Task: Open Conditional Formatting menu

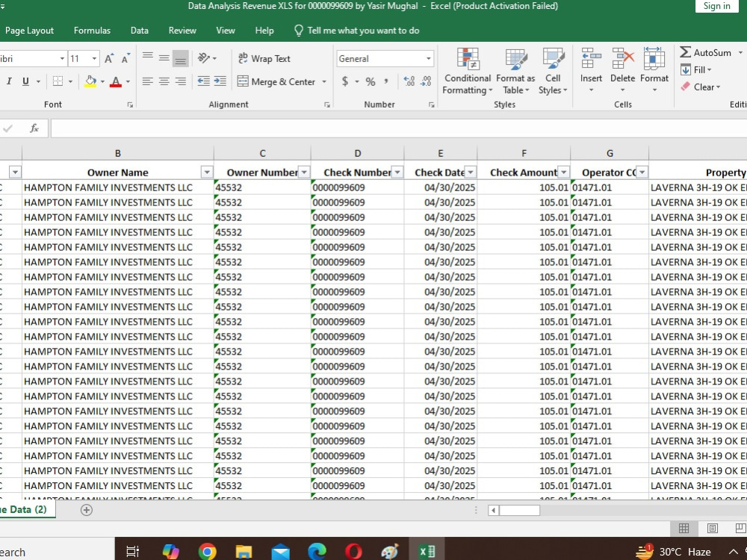Action: [468, 72]
